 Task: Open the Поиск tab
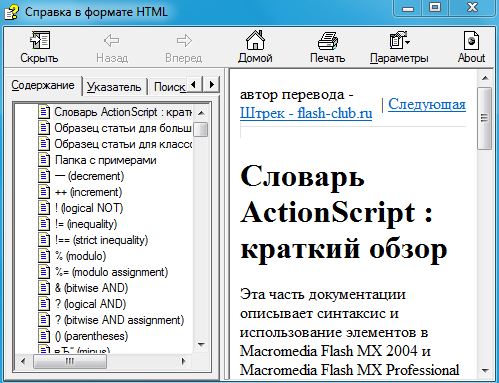(x=169, y=87)
